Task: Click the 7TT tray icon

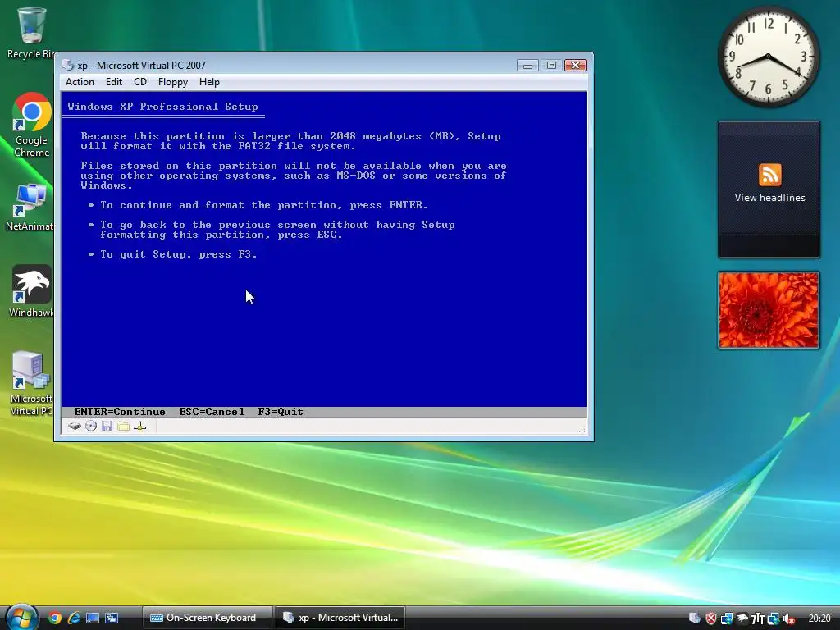Action: pos(757,619)
